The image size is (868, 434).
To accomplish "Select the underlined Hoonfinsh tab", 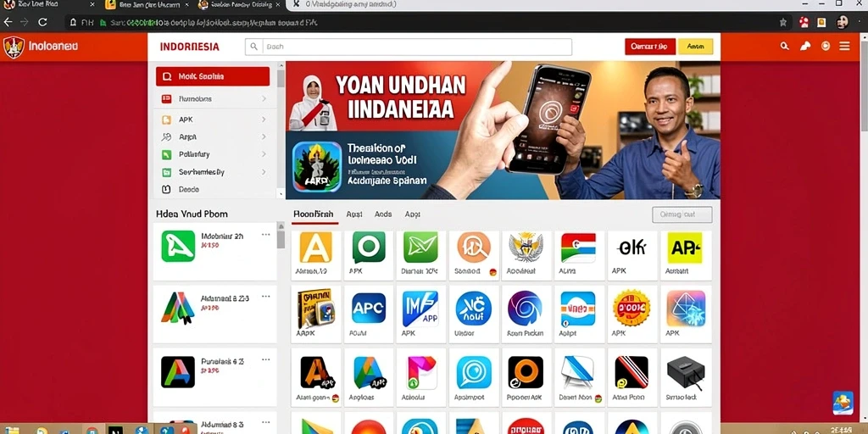I will [314, 214].
